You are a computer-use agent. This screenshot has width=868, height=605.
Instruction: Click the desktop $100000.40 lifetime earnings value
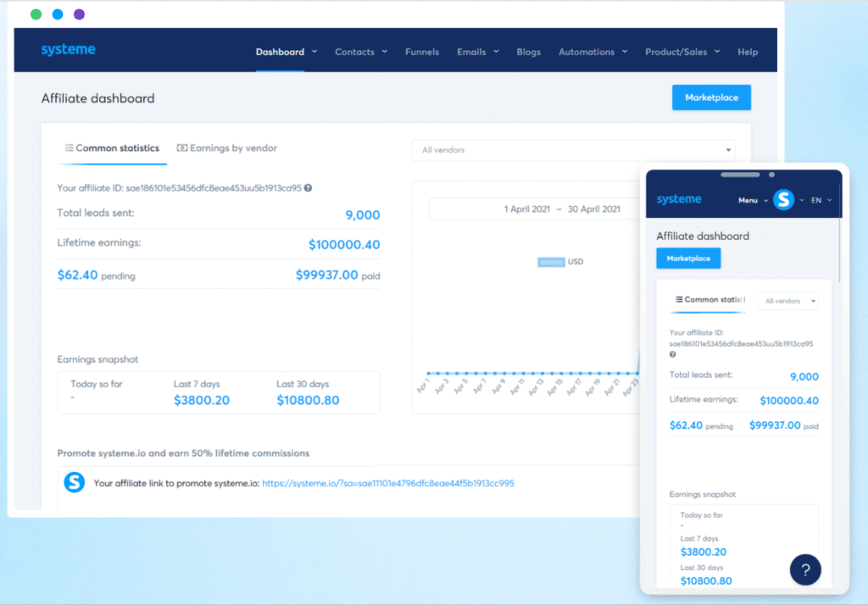(344, 245)
